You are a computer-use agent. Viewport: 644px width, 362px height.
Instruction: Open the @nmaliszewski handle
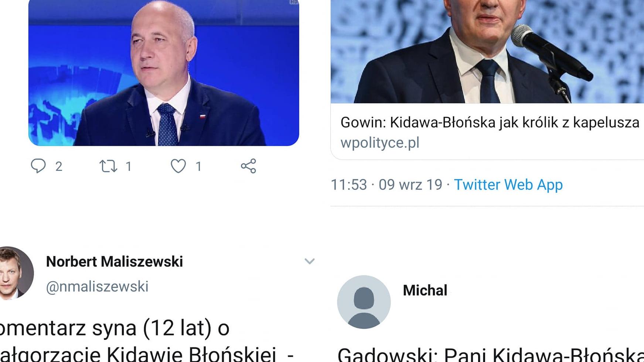pos(97,286)
